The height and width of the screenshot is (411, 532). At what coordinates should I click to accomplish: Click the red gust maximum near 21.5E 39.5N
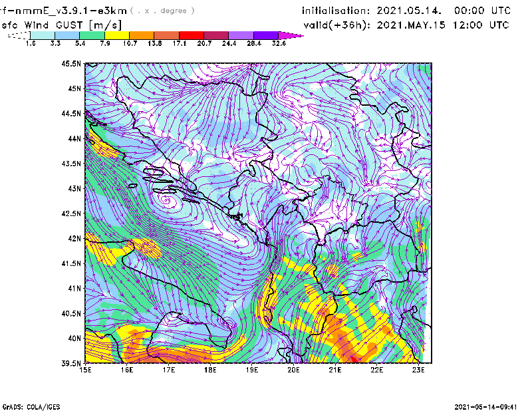354,359
